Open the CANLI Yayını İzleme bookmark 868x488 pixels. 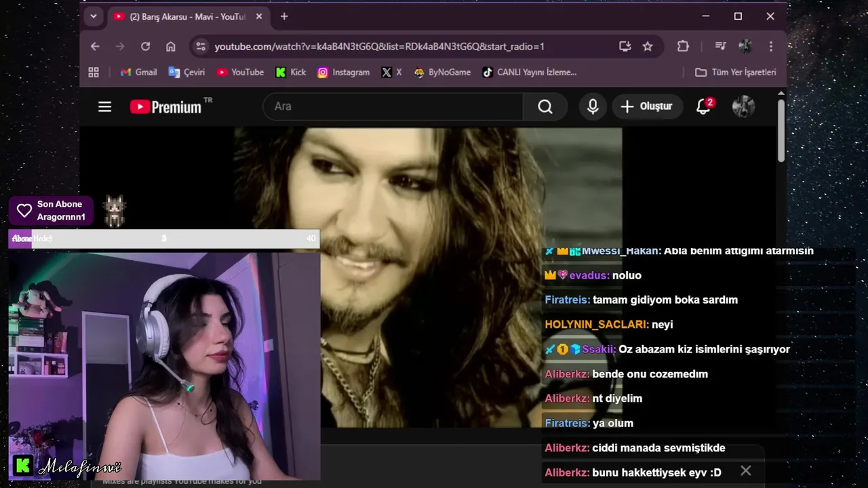(x=529, y=72)
